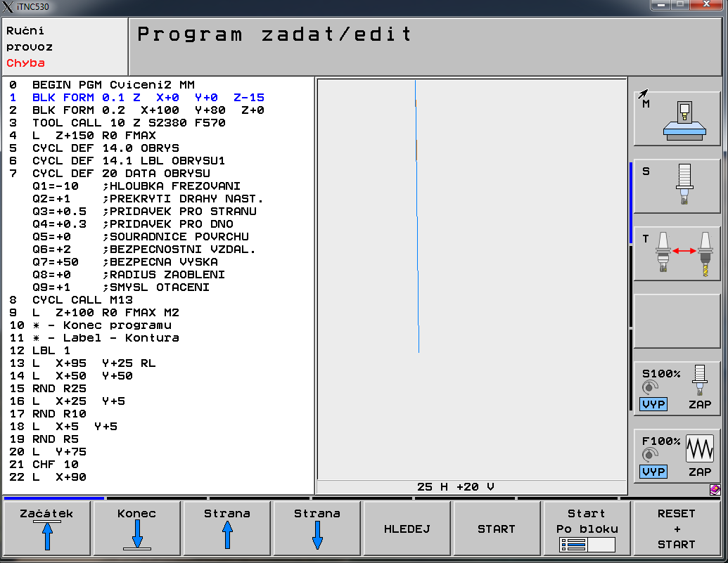Page down with Strana down-arrow softkey
The height and width of the screenshot is (563, 728).
317,529
